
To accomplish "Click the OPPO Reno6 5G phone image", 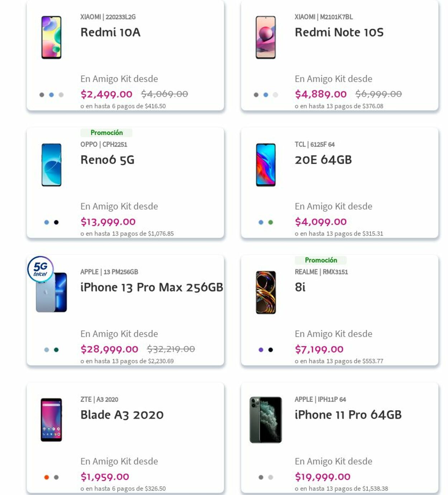I will point(51,165).
